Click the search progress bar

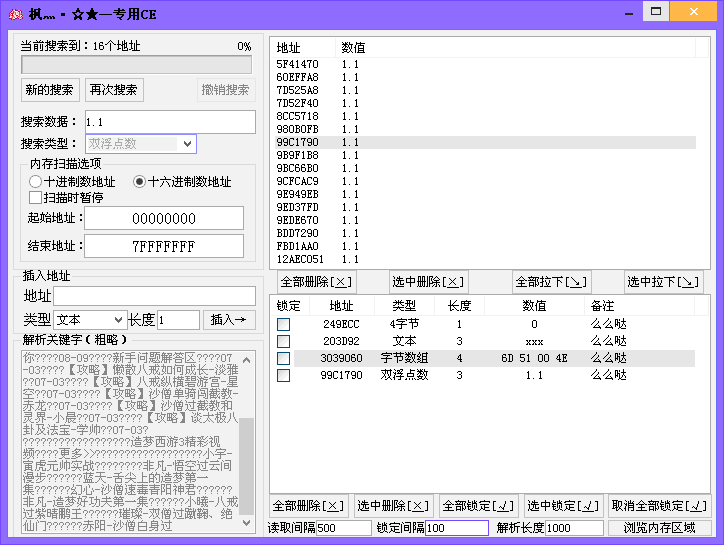click(x=137, y=65)
